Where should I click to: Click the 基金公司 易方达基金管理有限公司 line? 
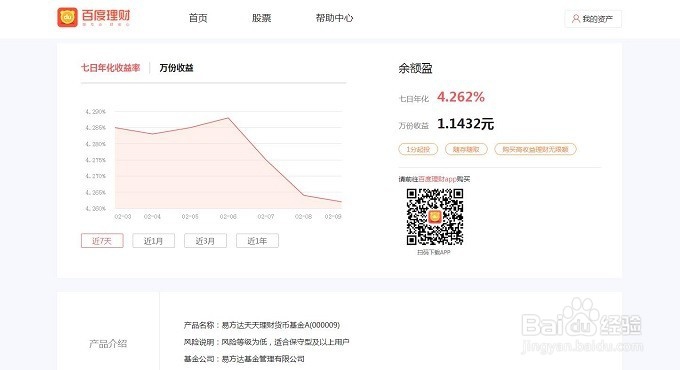[x=244, y=359]
